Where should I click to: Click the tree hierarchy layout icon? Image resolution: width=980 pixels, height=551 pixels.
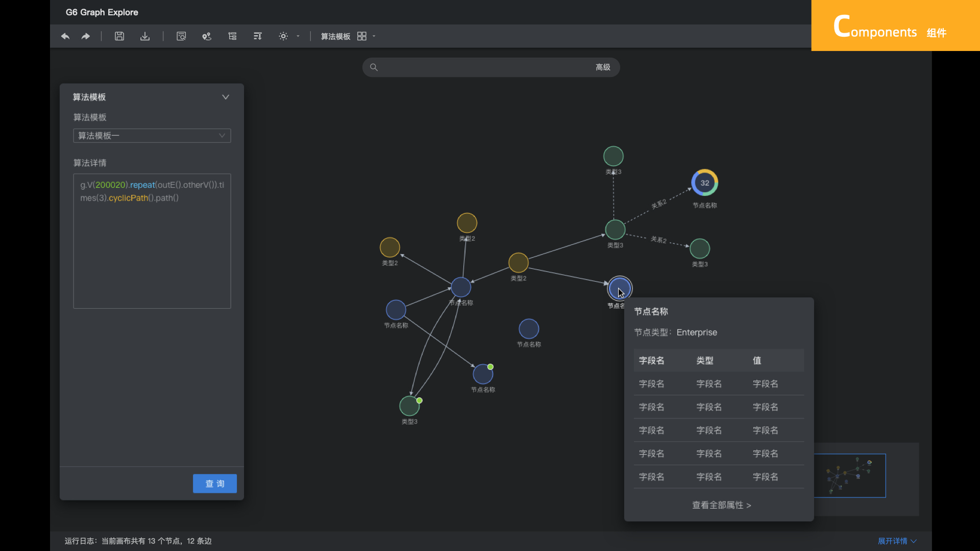tap(232, 36)
